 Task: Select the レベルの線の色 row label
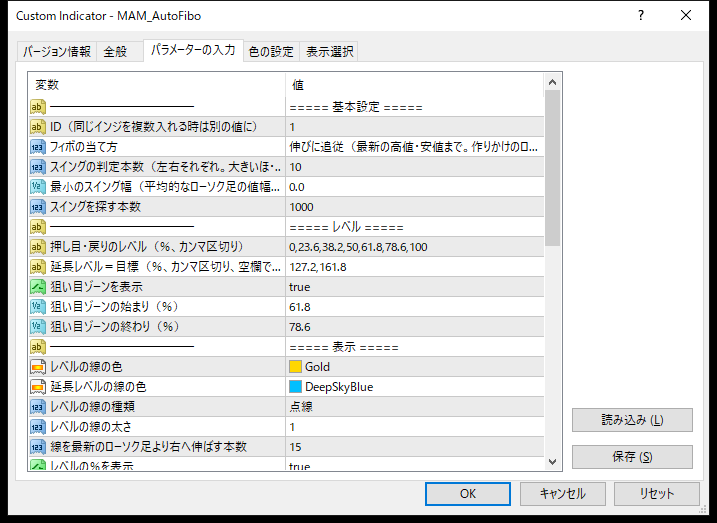tap(86, 367)
